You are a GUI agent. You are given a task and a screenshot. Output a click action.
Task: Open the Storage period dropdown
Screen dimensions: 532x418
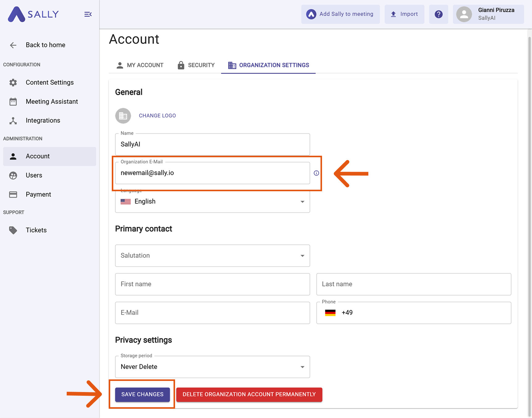212,367
